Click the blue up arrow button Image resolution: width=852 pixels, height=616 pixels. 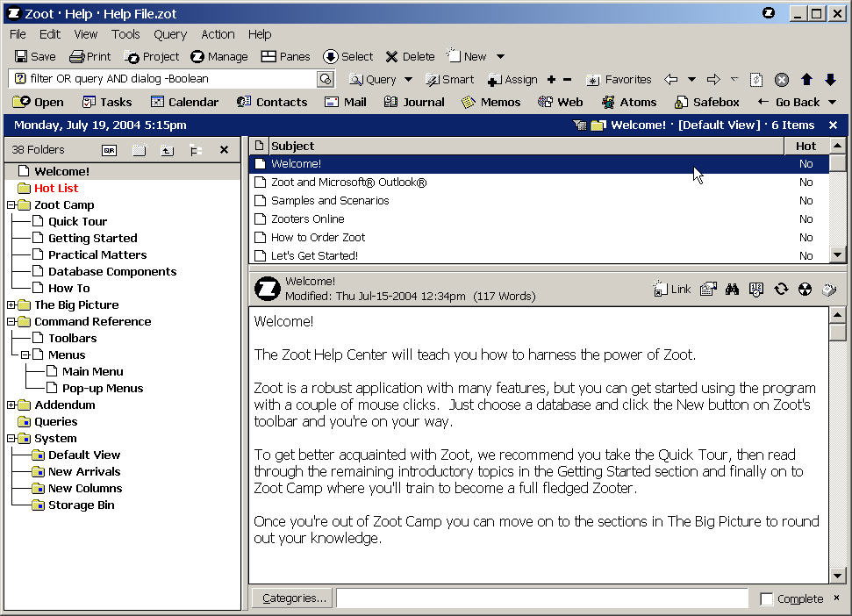tap(806, 80)
